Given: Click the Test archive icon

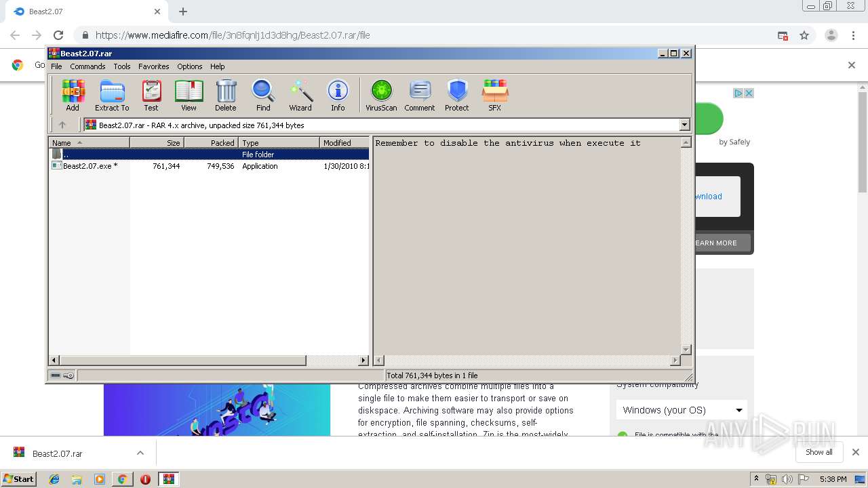Looking at the screenshot, I should [151, 96].
